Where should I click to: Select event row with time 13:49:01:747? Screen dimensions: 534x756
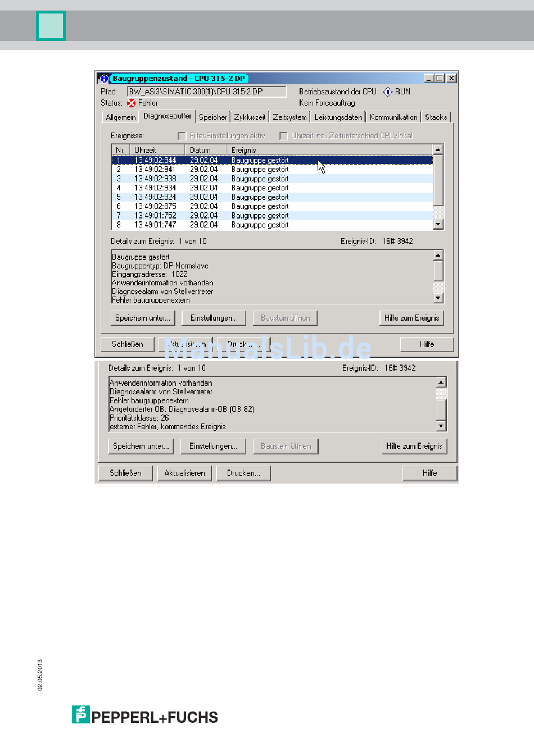click(272, 225)
